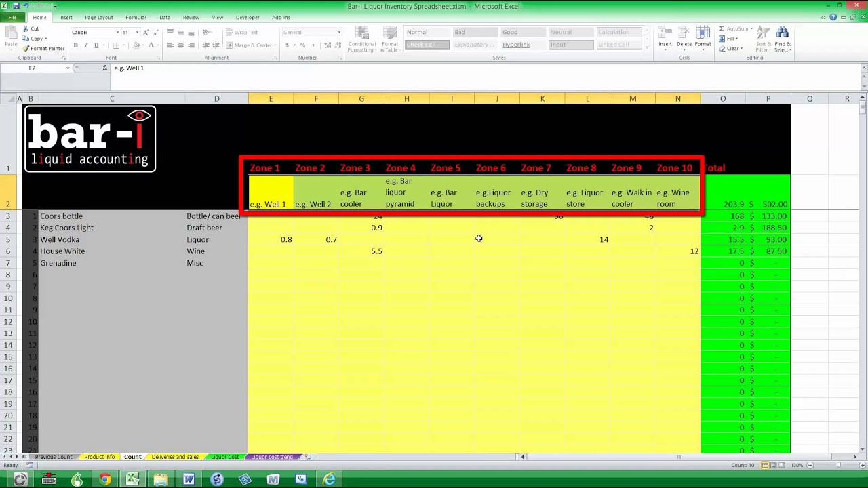Click the Paste clipboard icon
The height and width of the screenshot is (488, 868).
click(10, 34)
